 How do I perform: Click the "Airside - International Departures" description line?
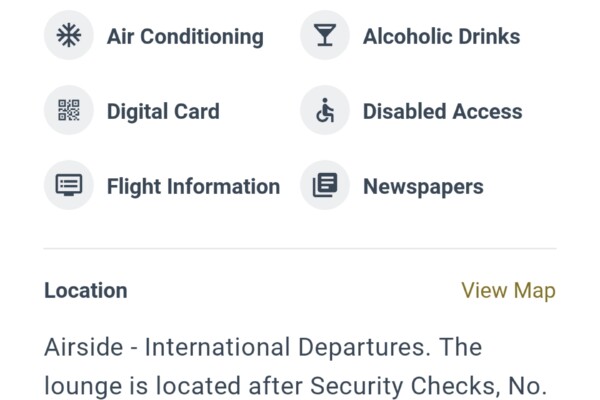pyautogui.click(x=262, y=348)
